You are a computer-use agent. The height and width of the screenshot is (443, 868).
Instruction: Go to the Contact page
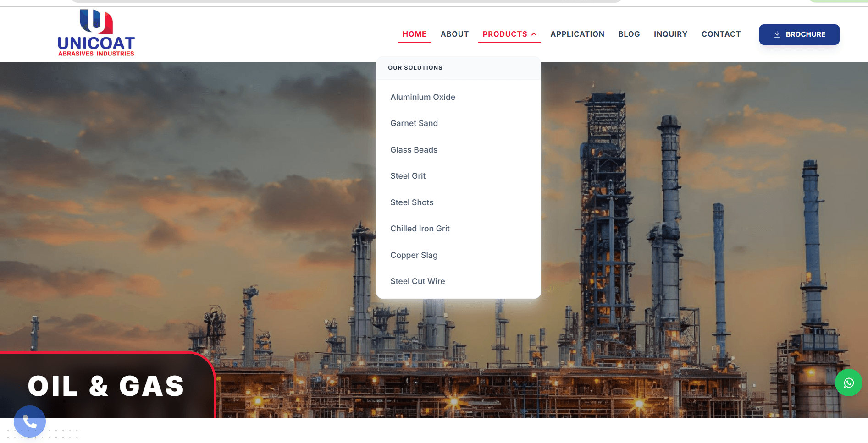721,34
